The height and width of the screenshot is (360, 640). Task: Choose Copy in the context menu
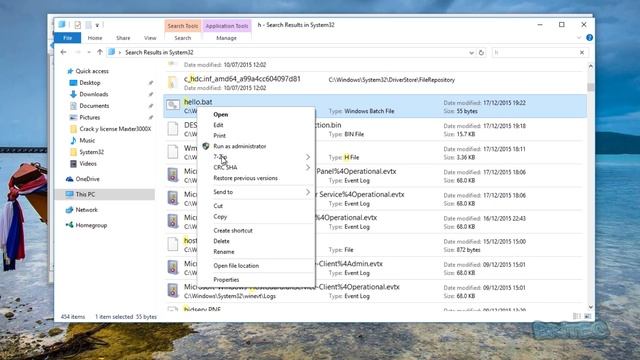pyautogui.click(x=220, y=216)
